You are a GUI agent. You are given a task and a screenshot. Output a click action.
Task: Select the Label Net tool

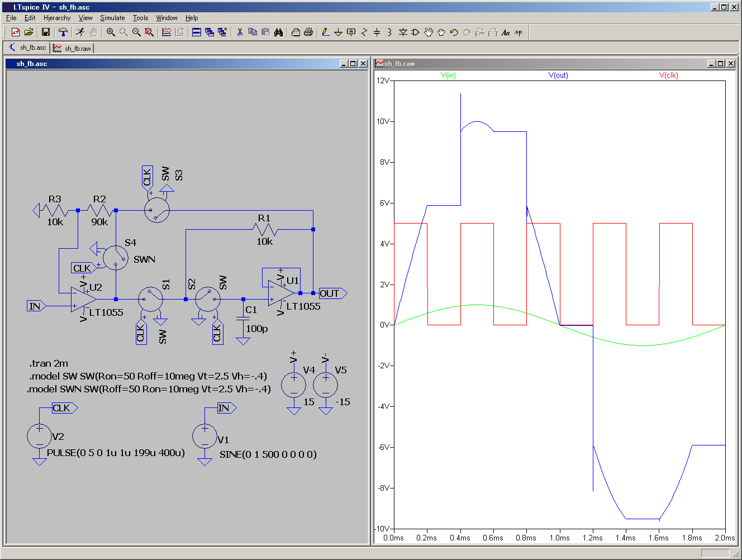pyautogui.click(x=351, y=32)
